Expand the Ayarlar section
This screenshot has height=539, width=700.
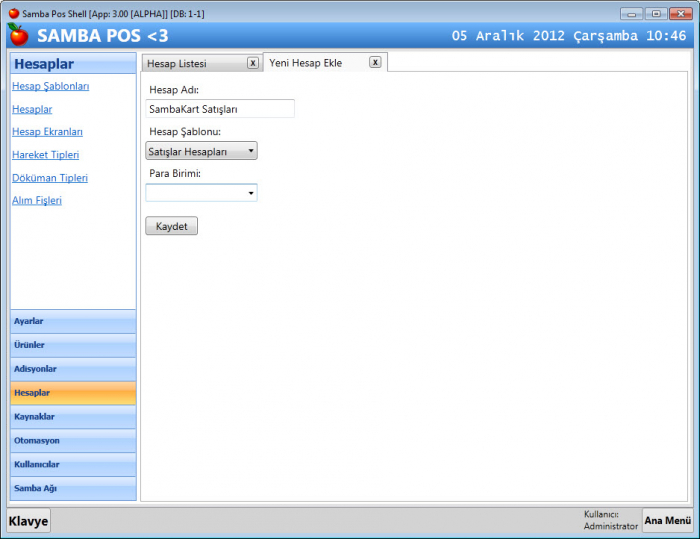pos(73,321)
